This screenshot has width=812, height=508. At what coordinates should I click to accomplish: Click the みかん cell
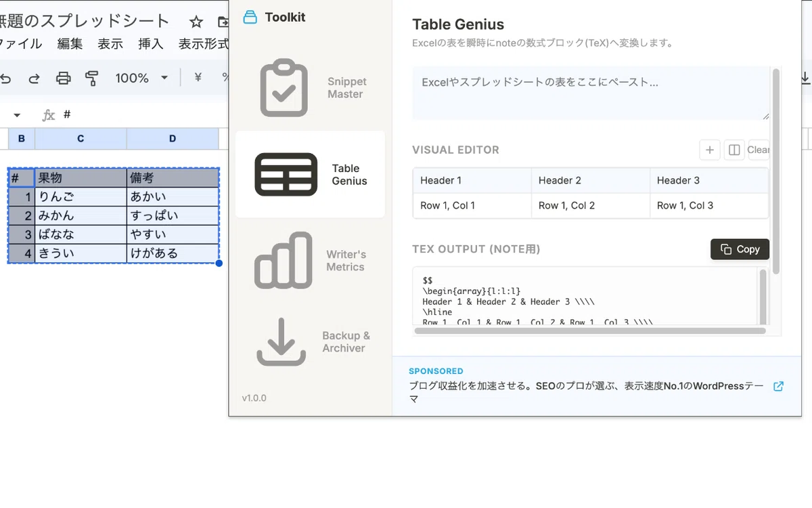81,216
